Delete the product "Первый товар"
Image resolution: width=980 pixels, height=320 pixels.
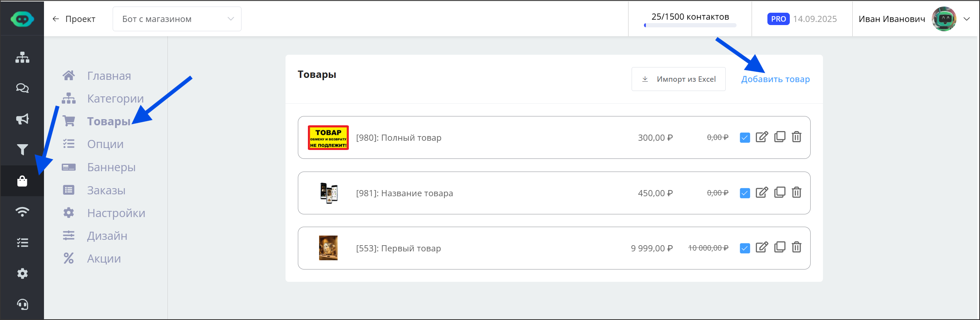[797, 248]
